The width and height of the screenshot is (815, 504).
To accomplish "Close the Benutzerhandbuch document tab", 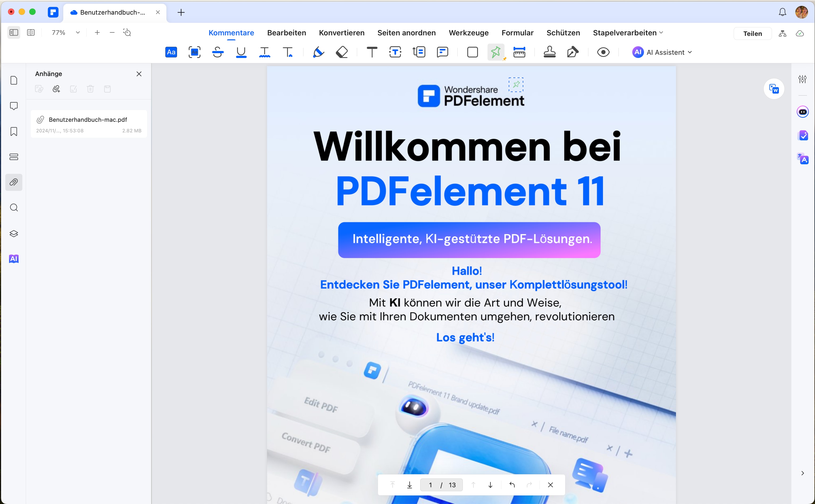I will coord(158,12).
